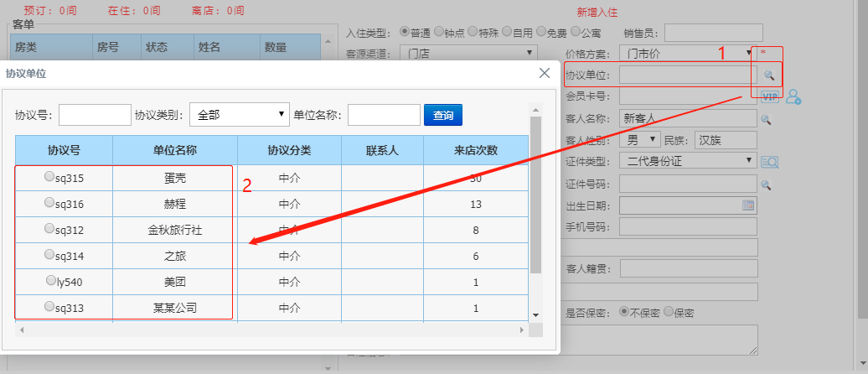Image resolution: width=868 pixels, height=374 pixels.
Task: Open the 客人性别 dropdown showing 男
Action: (x=640, y=140)
